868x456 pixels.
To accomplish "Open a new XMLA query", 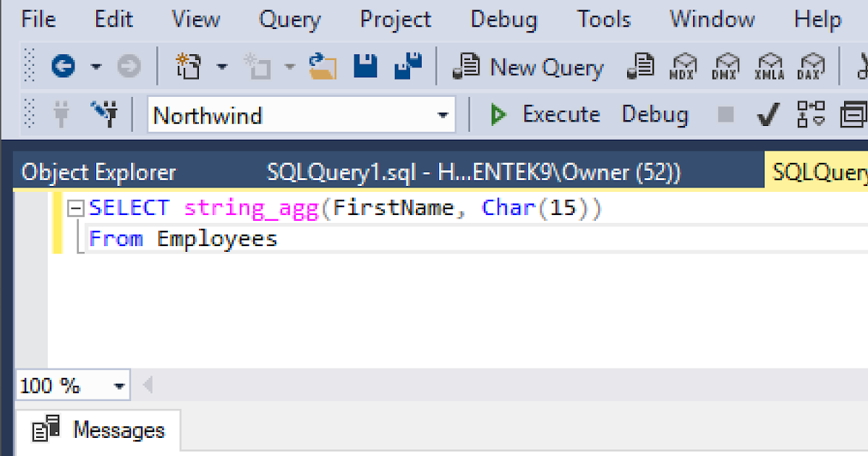I will click(769, 66).
